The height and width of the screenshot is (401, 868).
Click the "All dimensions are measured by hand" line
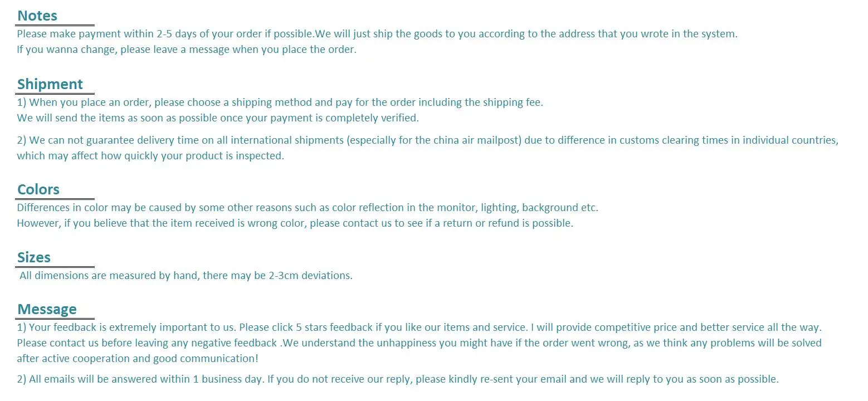click(186, 276)
